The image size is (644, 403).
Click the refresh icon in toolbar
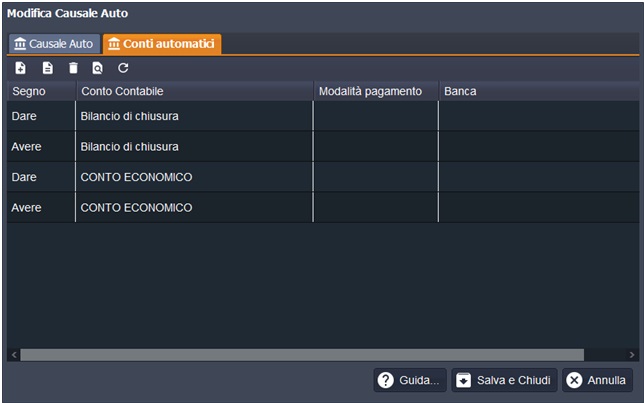[x=123, y=68]
